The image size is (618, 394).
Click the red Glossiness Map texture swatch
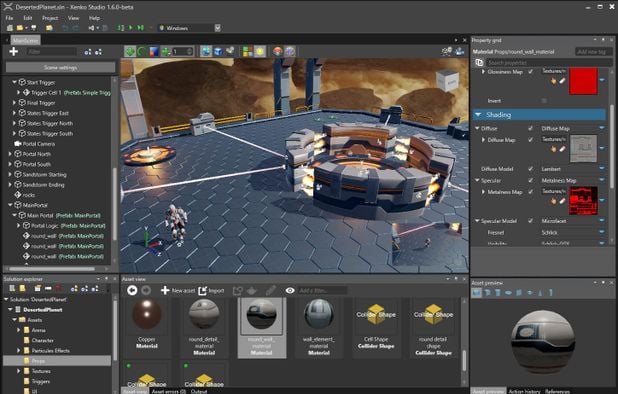tap(583, 81)
